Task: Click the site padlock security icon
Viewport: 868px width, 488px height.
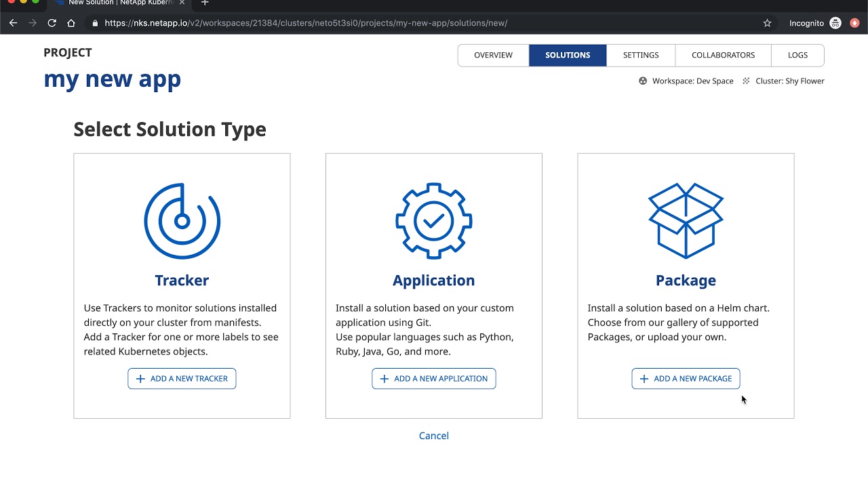Action: (x=94, y=23)
